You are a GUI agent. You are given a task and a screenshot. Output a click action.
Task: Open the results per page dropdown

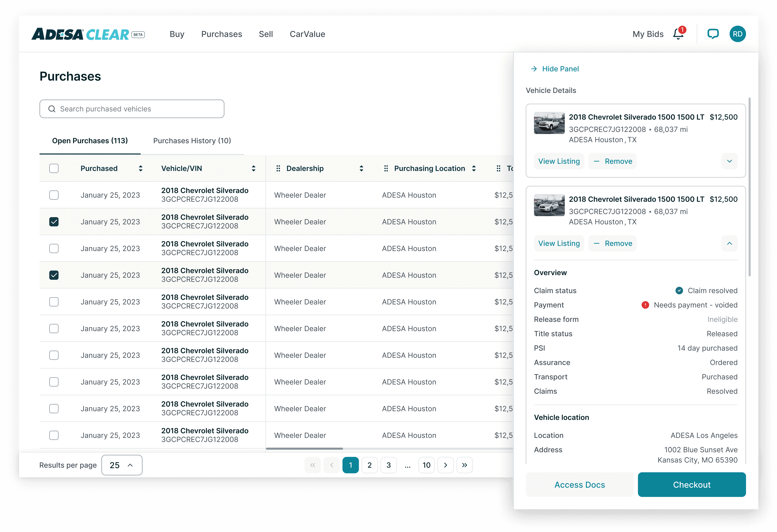coord(122,465)
